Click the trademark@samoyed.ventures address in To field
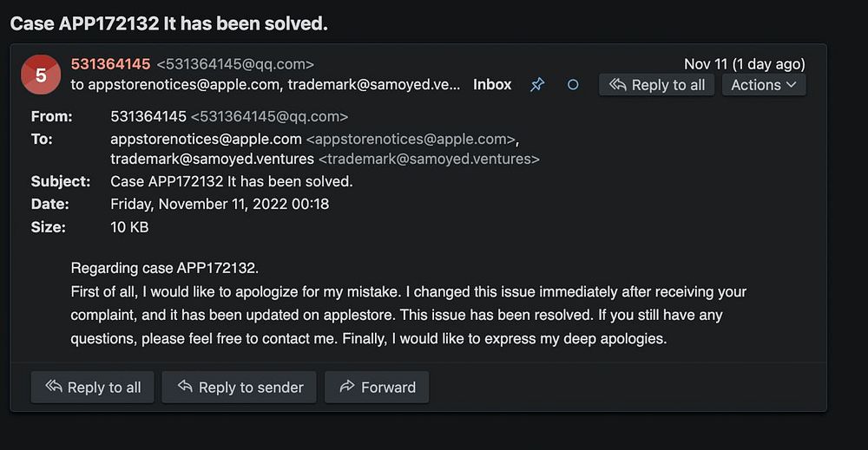This screenshot has height=450, width=868. click(212, 159)
